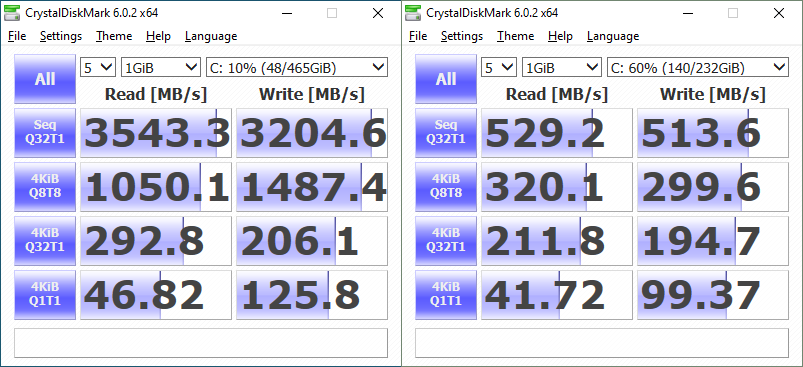Click the 1487.4 write result

coord(312,187)
